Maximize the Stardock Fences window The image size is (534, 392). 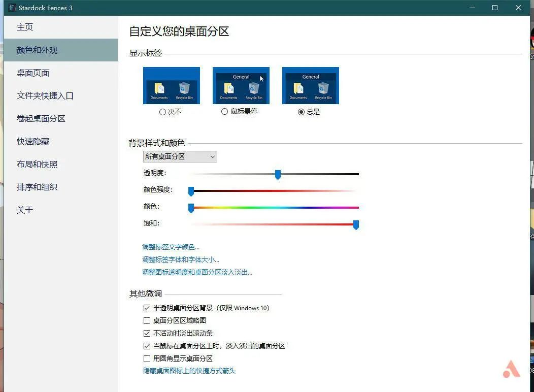495,8
